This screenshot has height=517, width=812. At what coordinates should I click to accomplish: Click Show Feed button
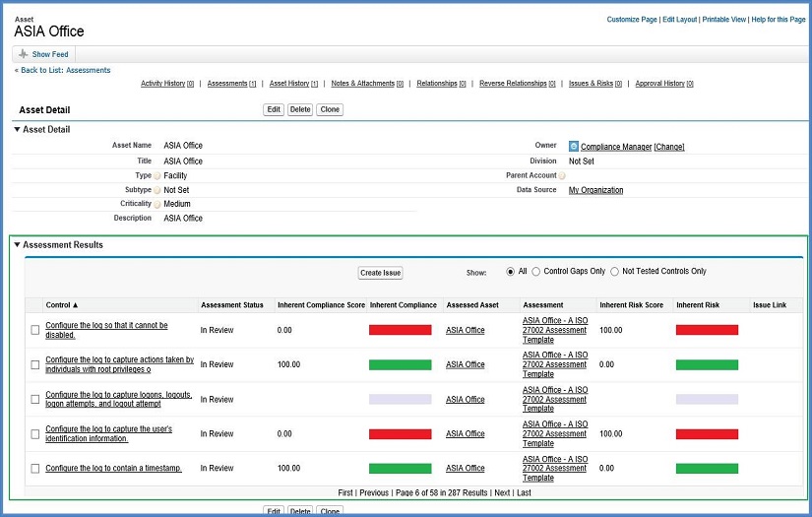point(43,54)
